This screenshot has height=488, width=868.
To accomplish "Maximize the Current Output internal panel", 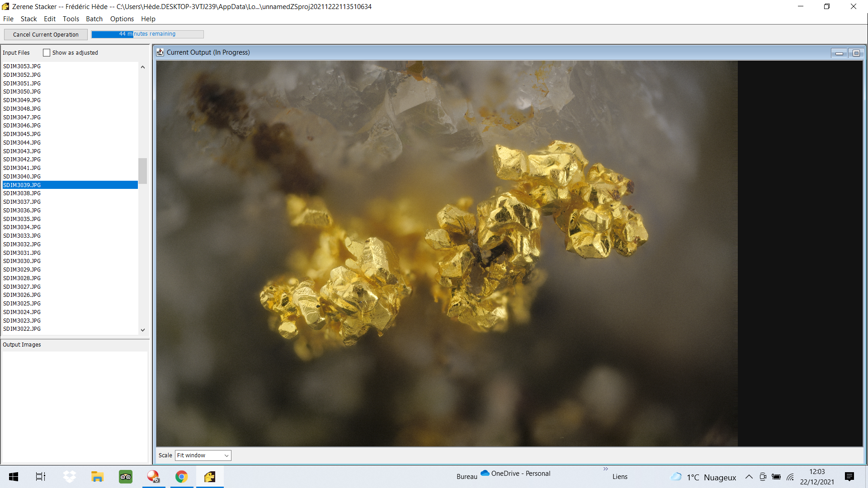I will [856, 53].
